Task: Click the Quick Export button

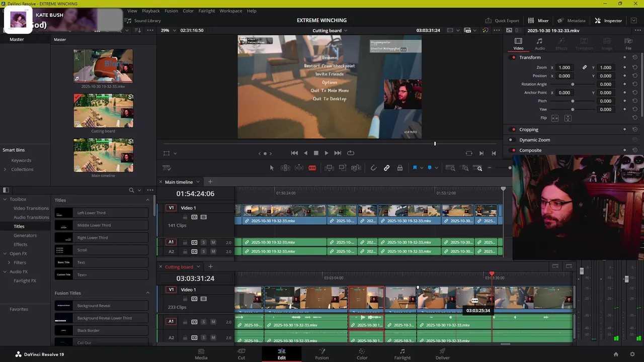Action: (502, 21)
